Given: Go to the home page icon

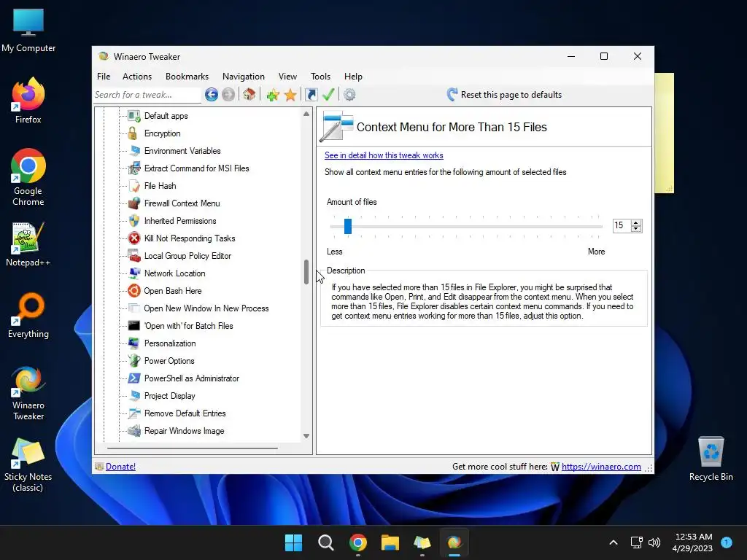Looking at the screenshot, I should (249, 94).
